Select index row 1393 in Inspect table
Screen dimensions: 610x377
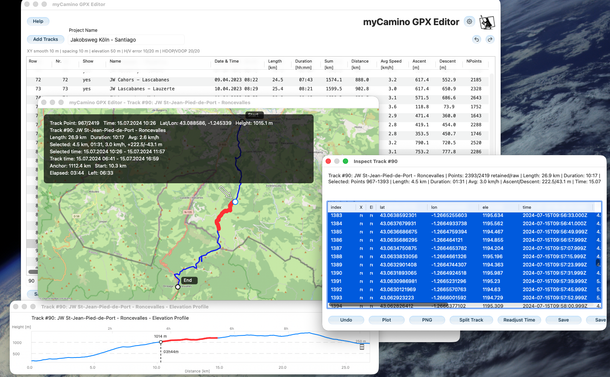click(464, 298)
